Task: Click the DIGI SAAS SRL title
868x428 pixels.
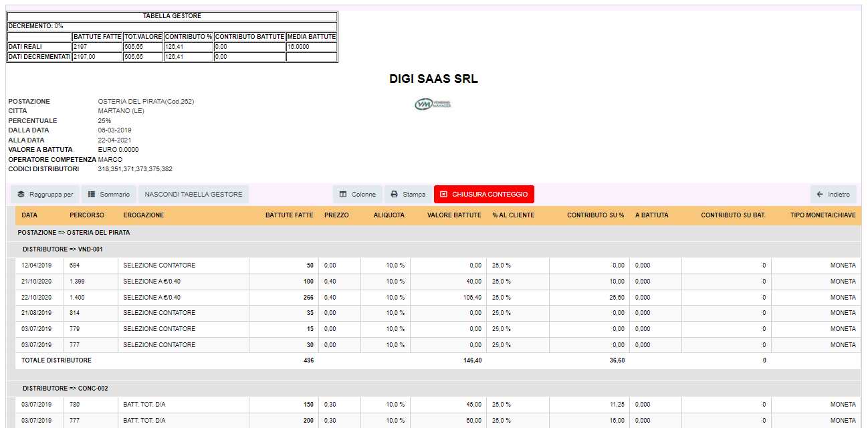Action: tap(433, 79)
